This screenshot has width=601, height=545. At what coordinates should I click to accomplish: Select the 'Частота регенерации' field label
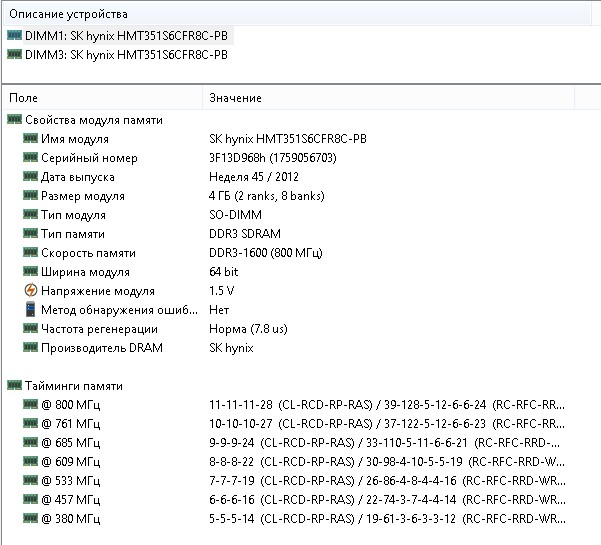tap(99, 329)
